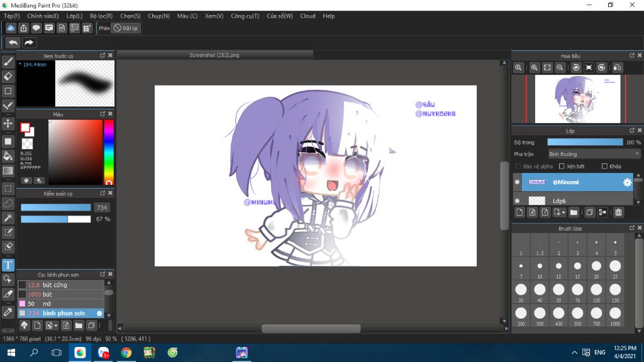Undock the Hoa tiêu navigator panel

[x=632, y=55]
